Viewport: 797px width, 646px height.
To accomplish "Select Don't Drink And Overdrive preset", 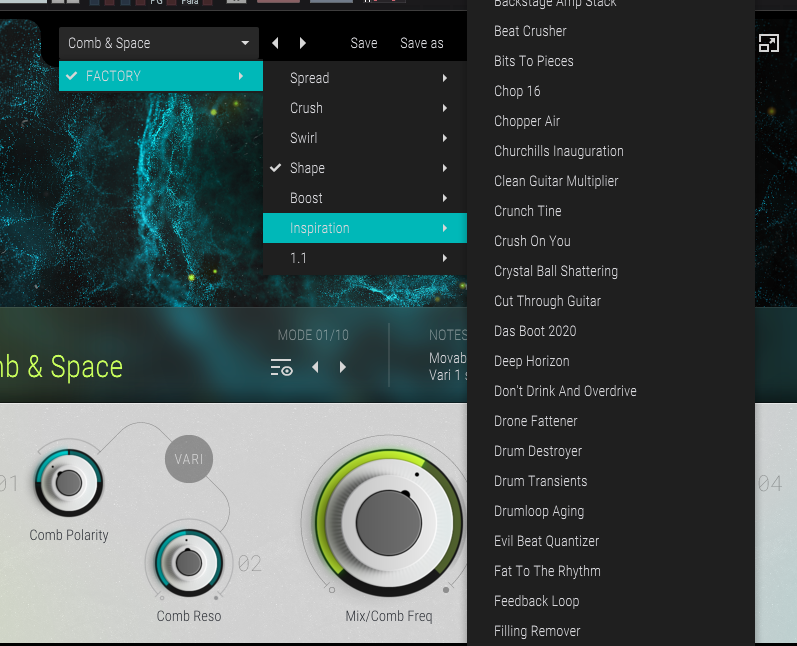I will (611, 391).
